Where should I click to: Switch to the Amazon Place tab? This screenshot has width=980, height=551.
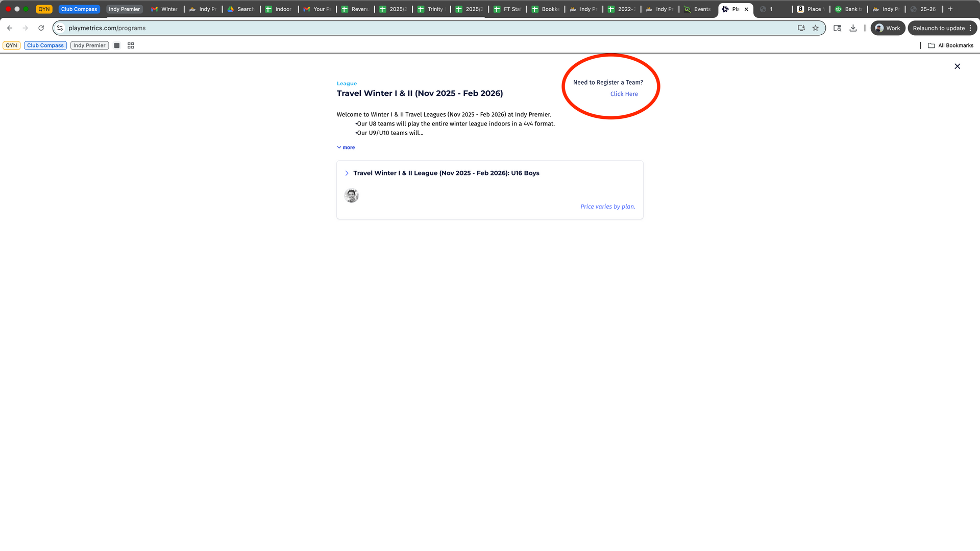coord(811,9)
